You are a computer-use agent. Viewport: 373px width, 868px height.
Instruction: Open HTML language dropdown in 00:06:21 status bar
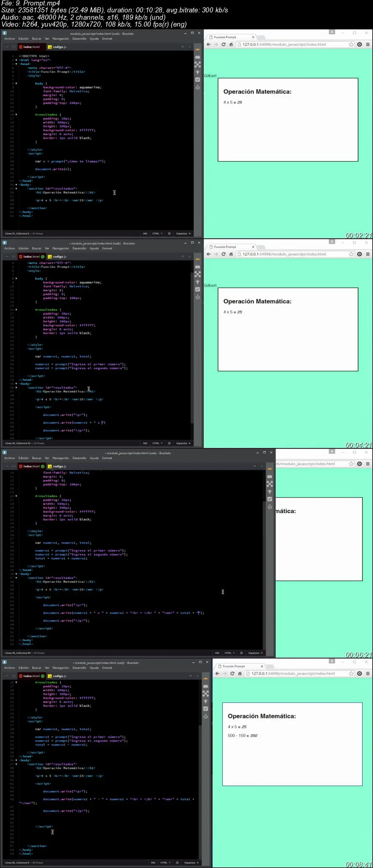tap(229, 653)
